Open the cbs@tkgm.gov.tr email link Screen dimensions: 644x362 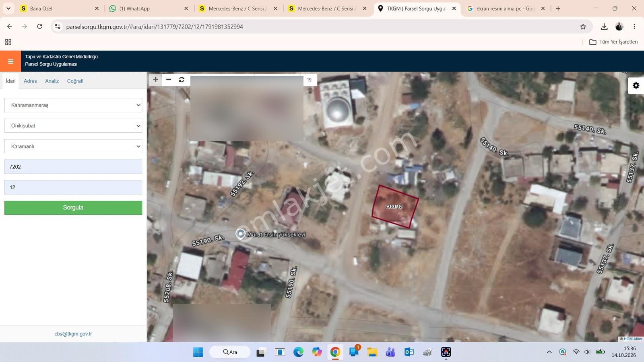73,334
